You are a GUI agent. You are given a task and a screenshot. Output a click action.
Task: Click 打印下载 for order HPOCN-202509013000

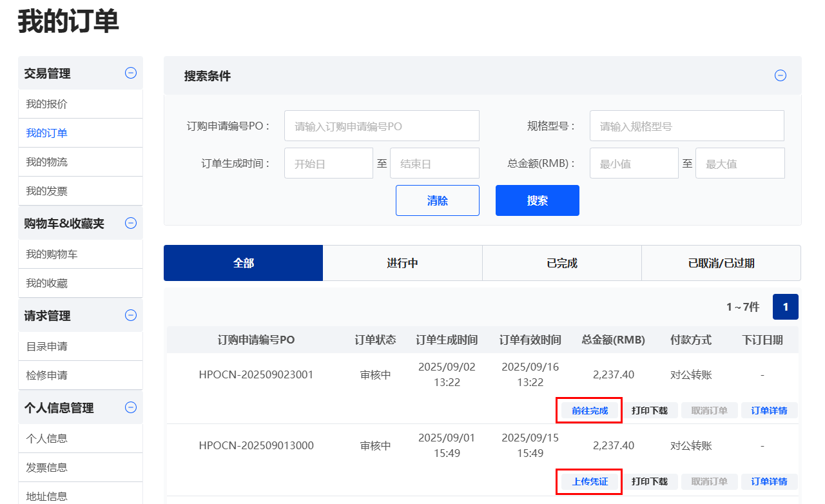coord(649,481)
